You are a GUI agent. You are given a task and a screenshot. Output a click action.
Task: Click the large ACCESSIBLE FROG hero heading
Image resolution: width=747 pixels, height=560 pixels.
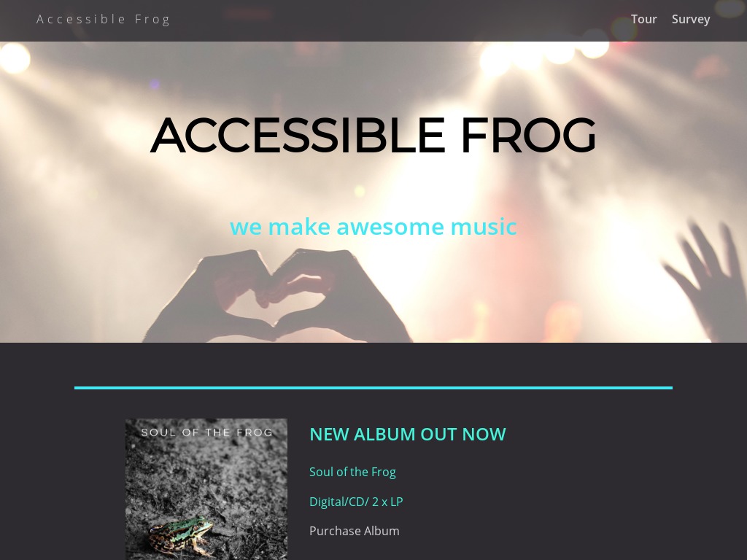click(373, 136)
